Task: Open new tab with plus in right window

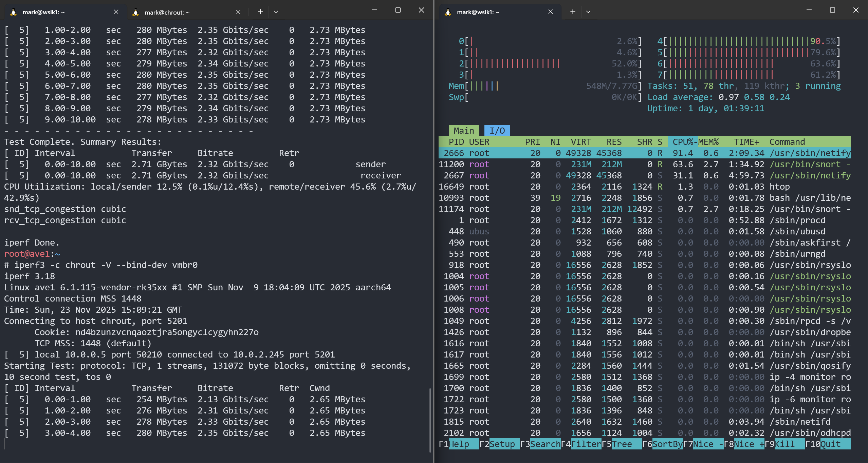Action: [573, 12]
